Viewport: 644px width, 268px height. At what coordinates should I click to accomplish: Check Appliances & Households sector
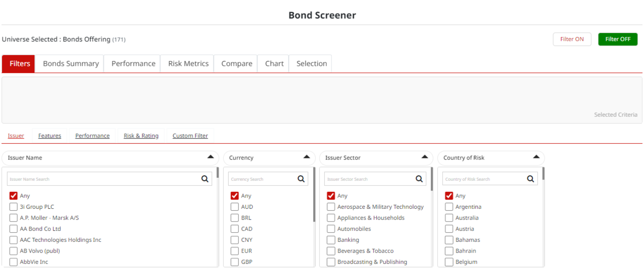(331, 218)
